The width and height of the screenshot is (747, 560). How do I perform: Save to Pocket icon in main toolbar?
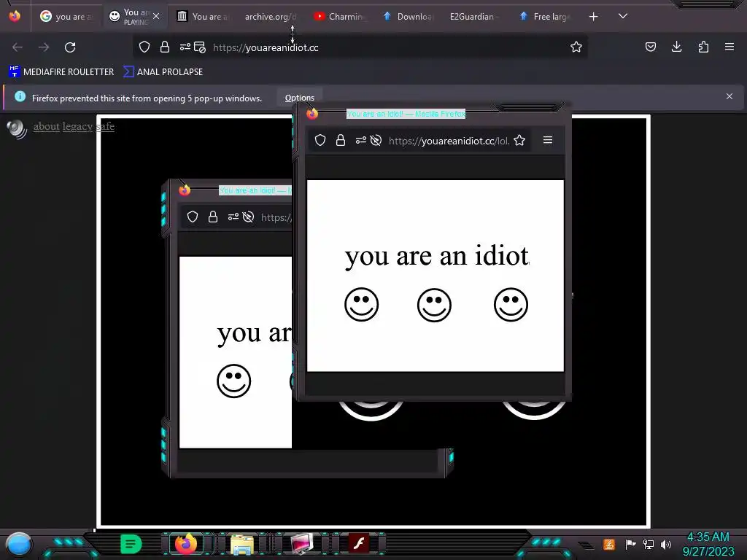click(x=650, y=47)
